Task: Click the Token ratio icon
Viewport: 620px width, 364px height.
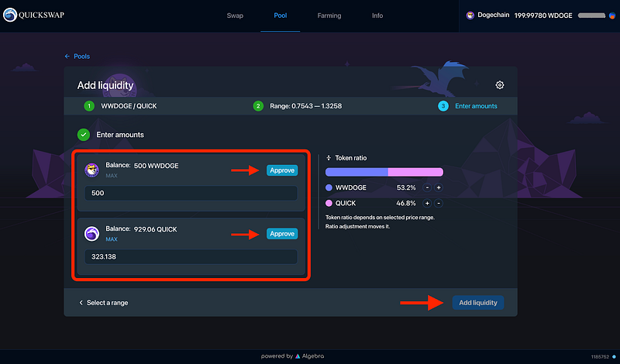Action: click(328, 158)
